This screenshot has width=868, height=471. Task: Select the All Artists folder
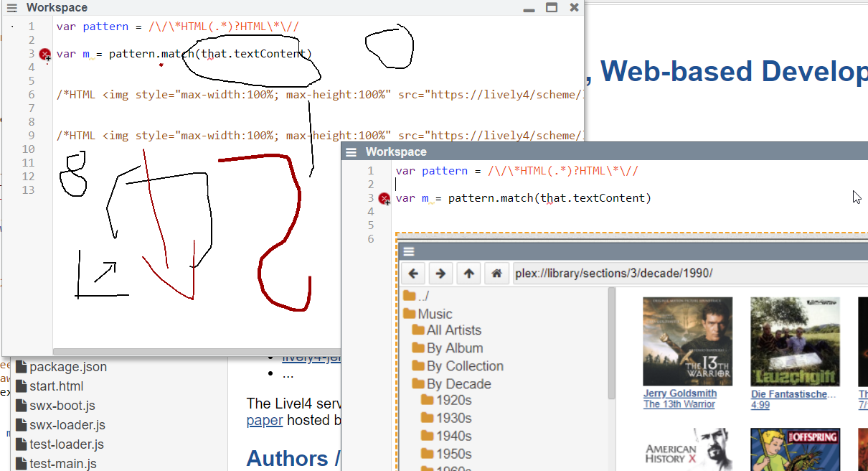[453, 330]
